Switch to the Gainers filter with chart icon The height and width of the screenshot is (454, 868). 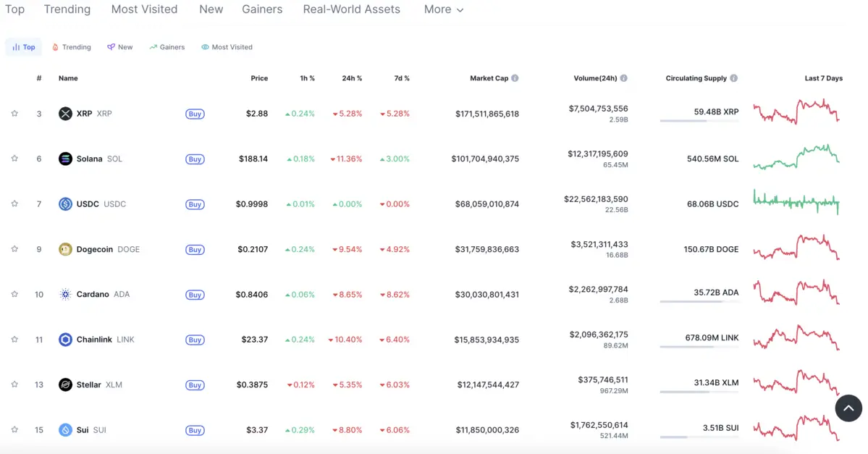167,47
